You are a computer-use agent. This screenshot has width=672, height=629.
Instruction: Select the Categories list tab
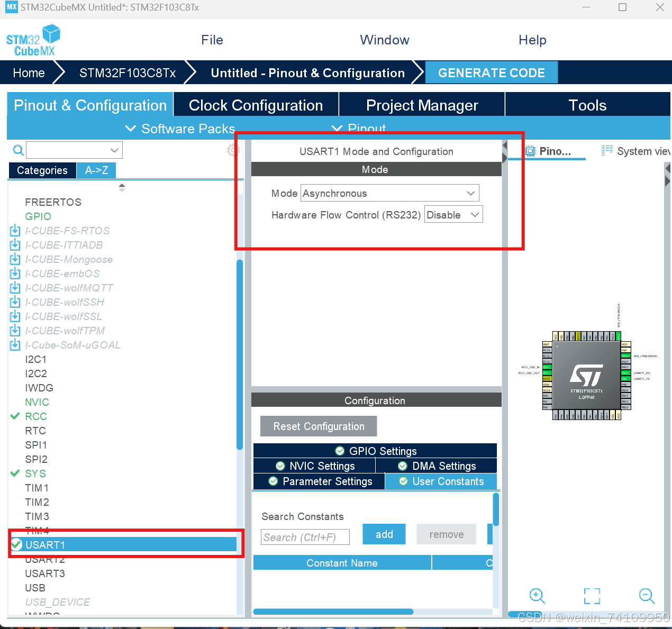[42, 170]
